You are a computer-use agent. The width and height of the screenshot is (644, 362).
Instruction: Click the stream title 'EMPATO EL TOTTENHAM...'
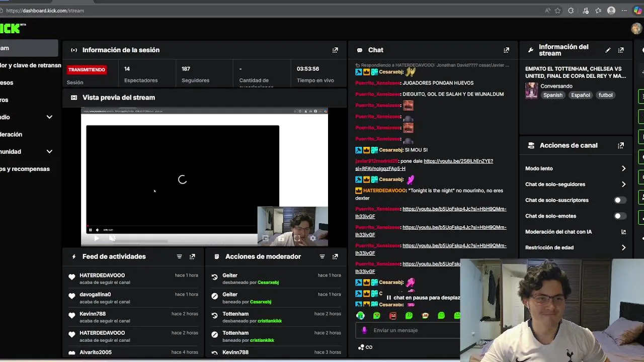coord(576,72)
